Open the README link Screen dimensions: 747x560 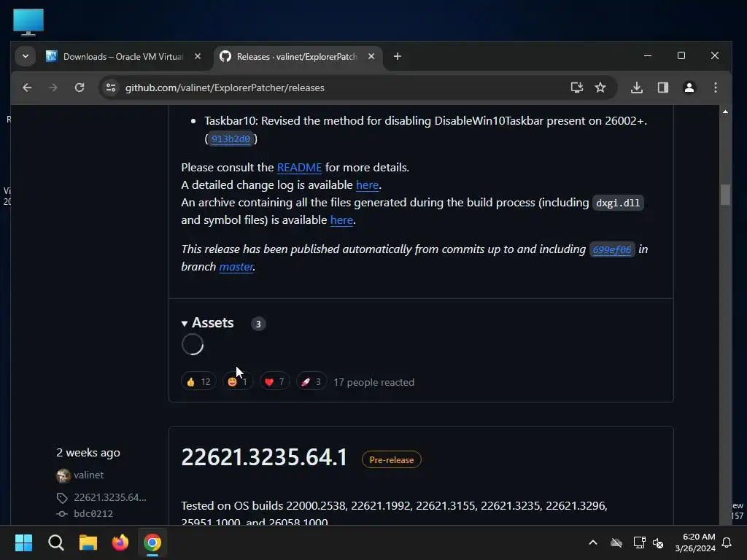click(299, 168)
